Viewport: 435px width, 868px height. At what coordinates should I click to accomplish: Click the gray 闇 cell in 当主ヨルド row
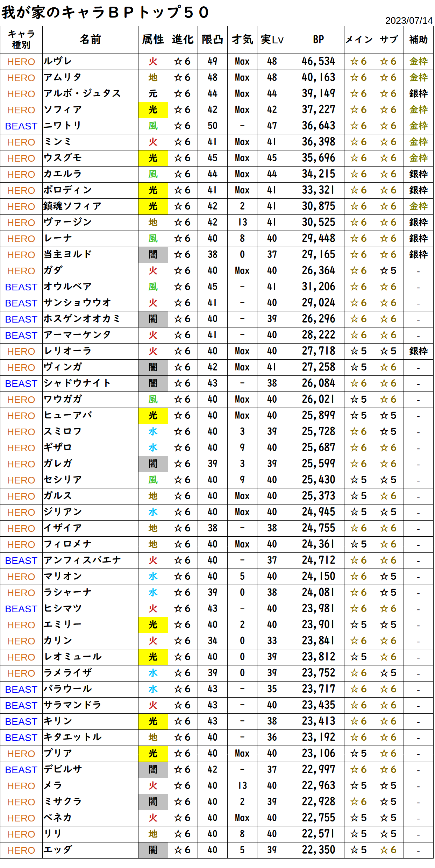[x=153, y=254]
